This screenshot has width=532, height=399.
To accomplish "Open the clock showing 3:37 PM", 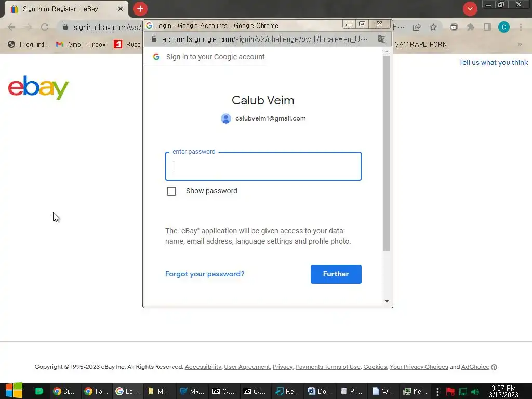I will point(503,392).
